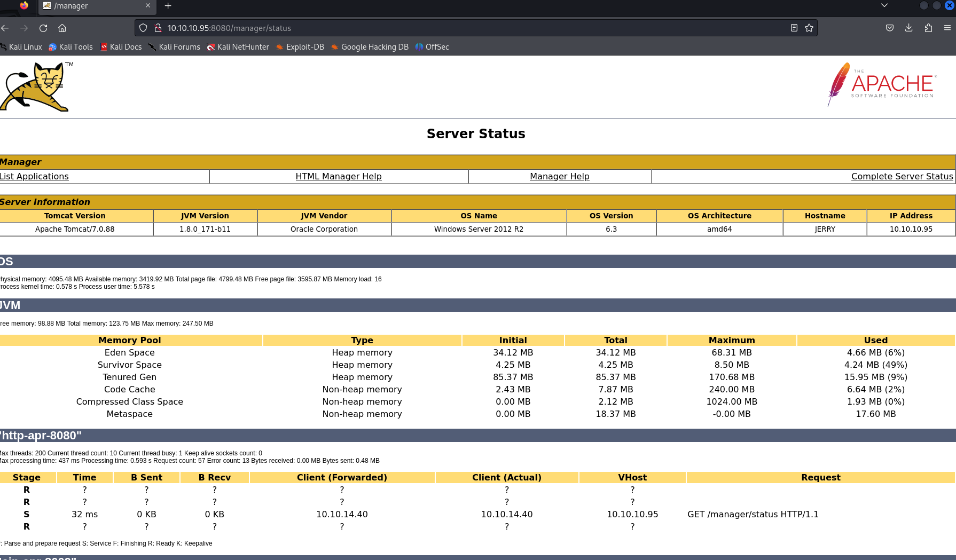
Task: Open the Kali Tools bookmark
Action: coord(70,47)
